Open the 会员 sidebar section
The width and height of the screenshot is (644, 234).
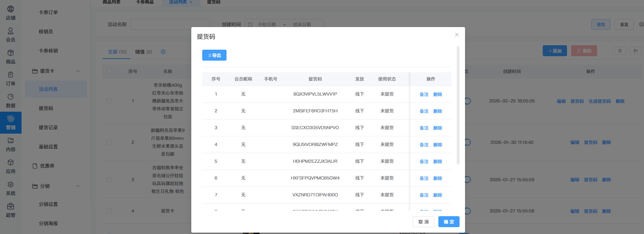click(x=11, y=35)
